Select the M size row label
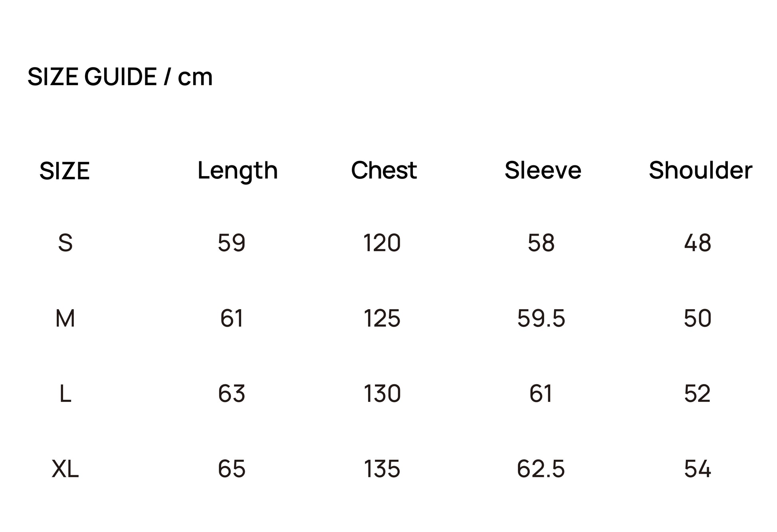 [x=65, y=319]
